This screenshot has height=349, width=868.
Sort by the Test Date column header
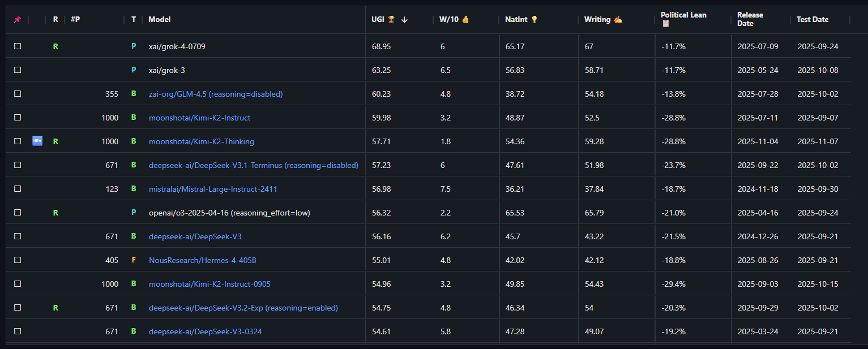coord(813,20)
